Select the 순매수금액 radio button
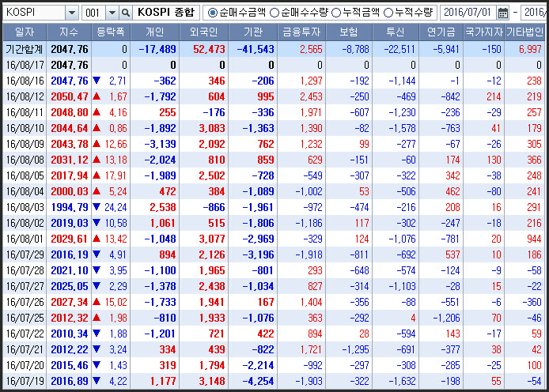The image size is (549, 392). (212, 13)
